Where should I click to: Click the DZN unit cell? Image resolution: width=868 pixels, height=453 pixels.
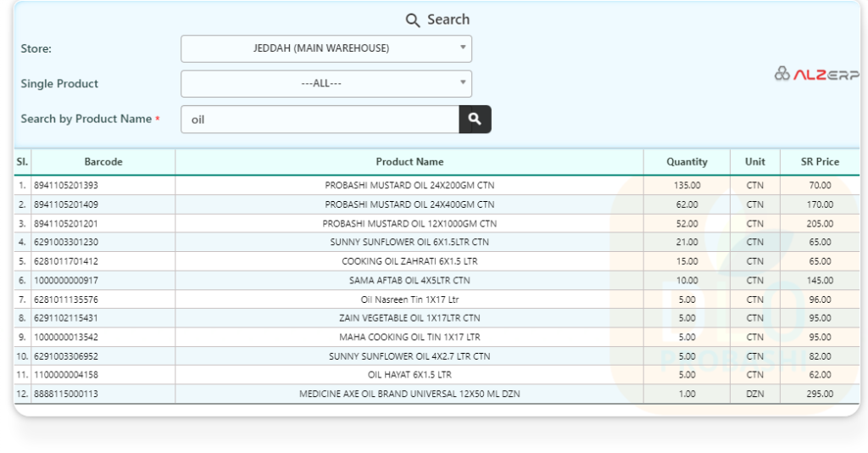pyautogui.click(x=755, y=394)
